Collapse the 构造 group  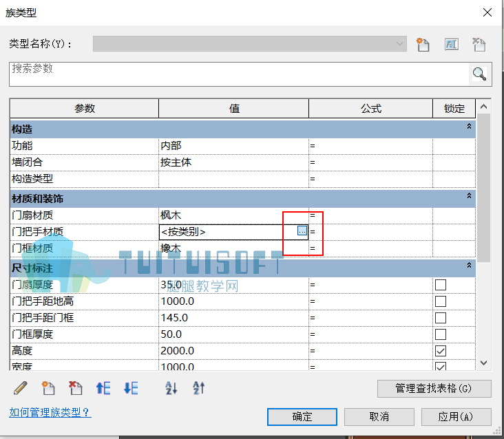click(x=469, y=126)
